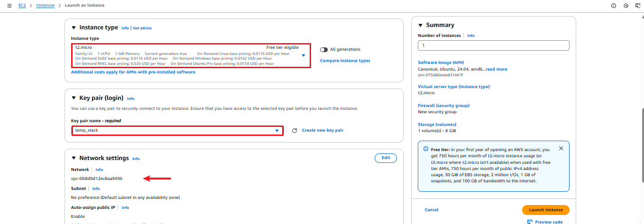Screen dimensions: 644x224
Task: Click the Preview code terminal icon
Action: pyautogui.click(x=530, y=222)
